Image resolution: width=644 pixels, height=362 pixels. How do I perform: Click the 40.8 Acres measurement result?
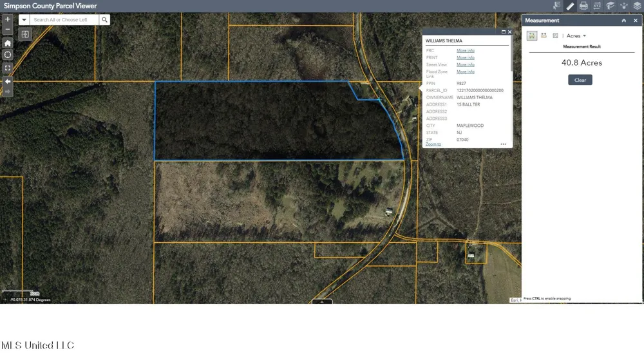[582, 63]
